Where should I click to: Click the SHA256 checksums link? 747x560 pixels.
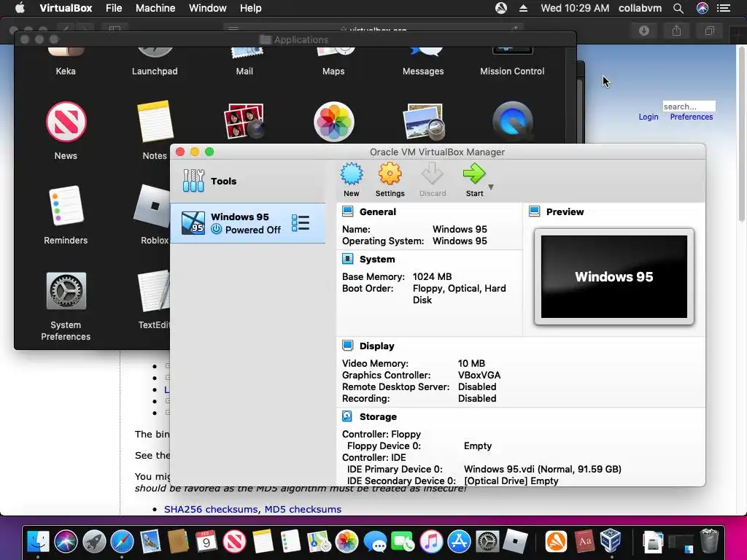pos(211,509)
